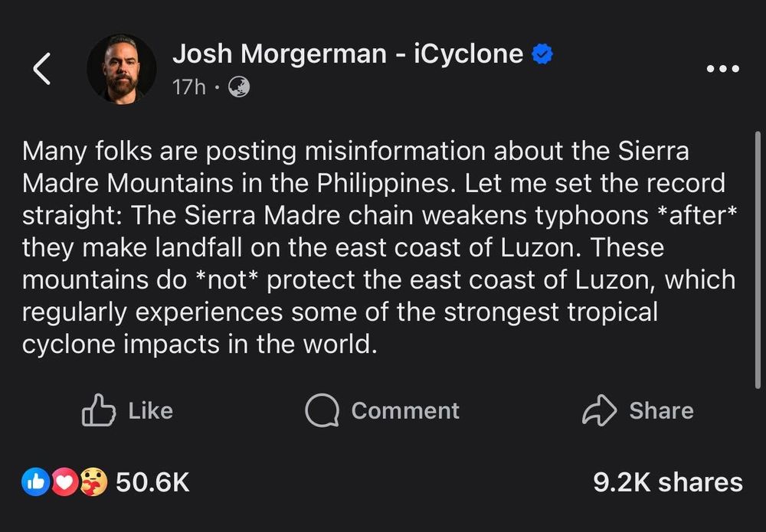This screenshot has height=532, width=766.
Task: Select the Comment text label
Action: pyautogui.click(x=405, y=410)
